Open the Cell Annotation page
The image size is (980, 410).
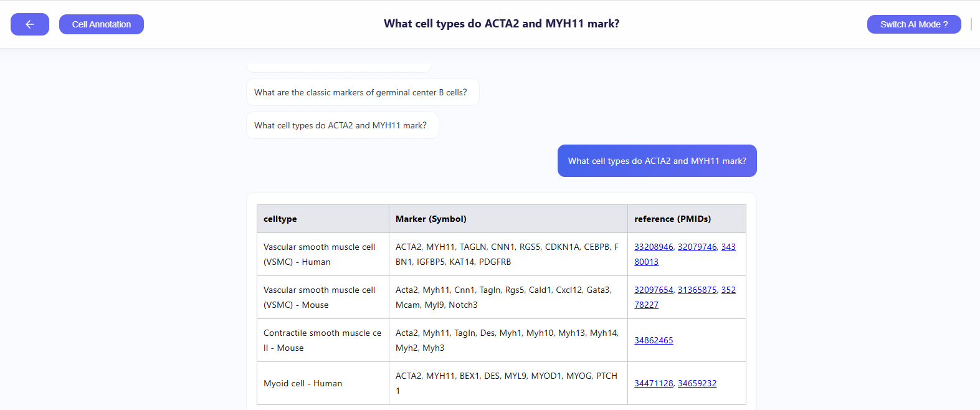tap(101, 24)
